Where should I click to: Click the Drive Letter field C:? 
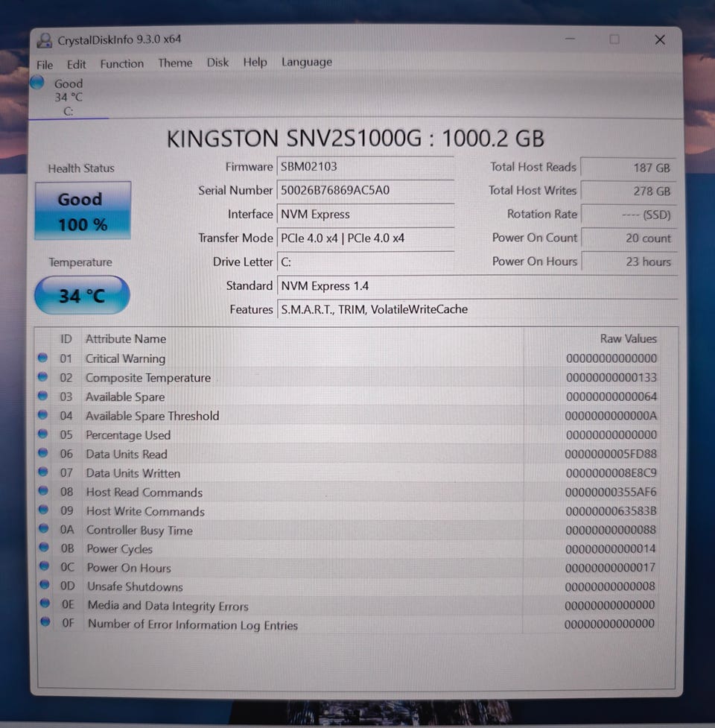tap(365, 262)
